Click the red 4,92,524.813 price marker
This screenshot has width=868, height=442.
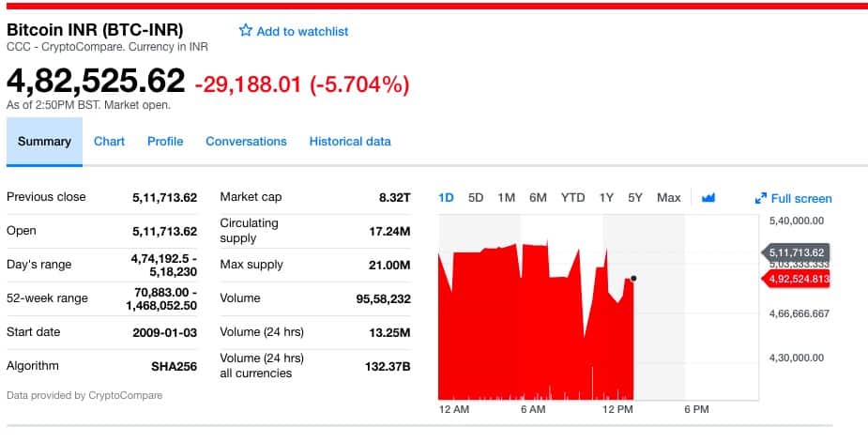(796, 279)
